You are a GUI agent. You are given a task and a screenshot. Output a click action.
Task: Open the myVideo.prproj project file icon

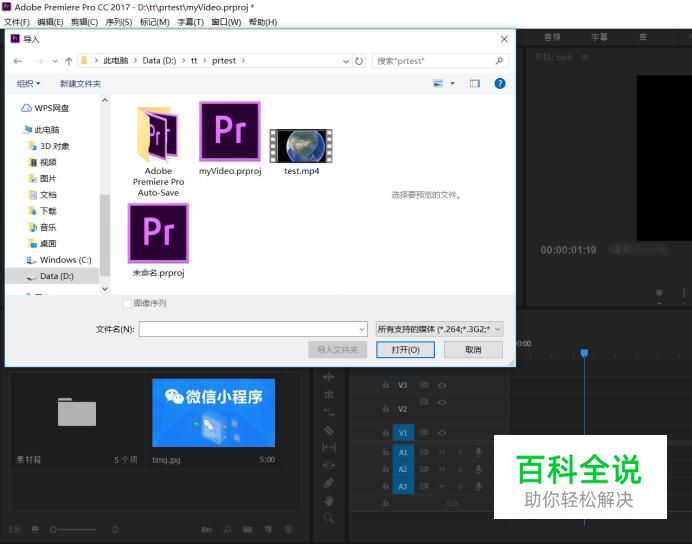229,131
